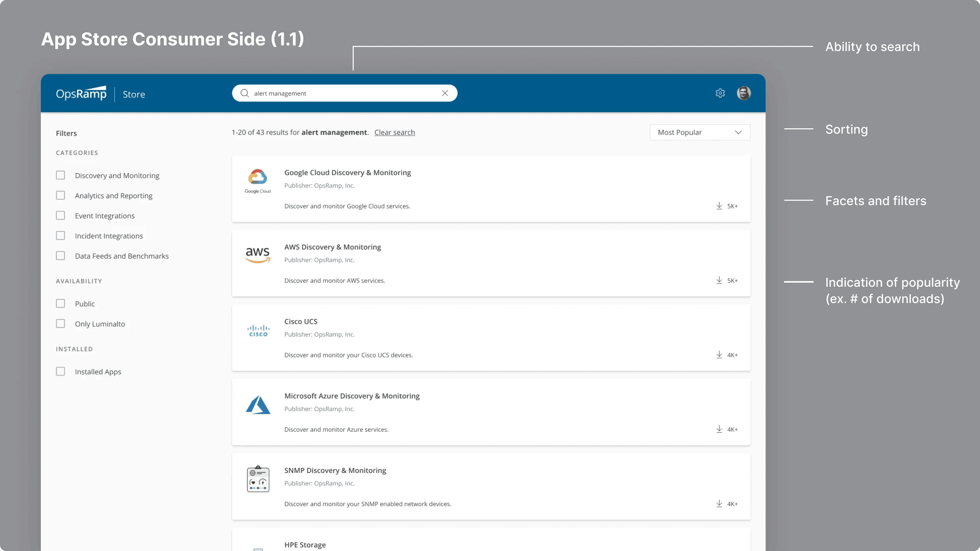Click the Microsoft Azure logo icon
Viewport: 980px width, 551px height.
[x=258, y=405]
